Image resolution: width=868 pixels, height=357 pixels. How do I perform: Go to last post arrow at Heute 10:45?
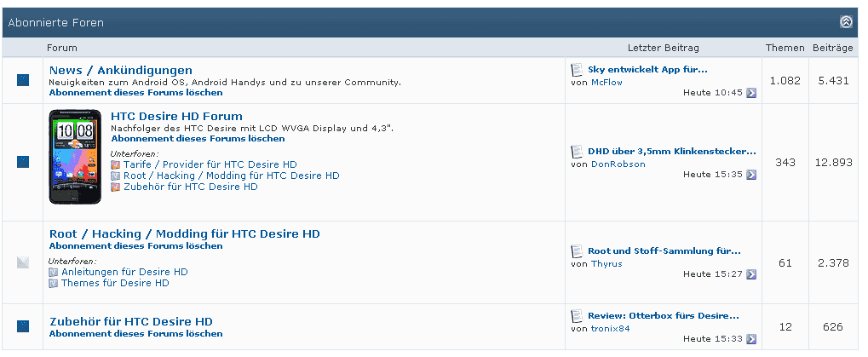coord(751,92)
